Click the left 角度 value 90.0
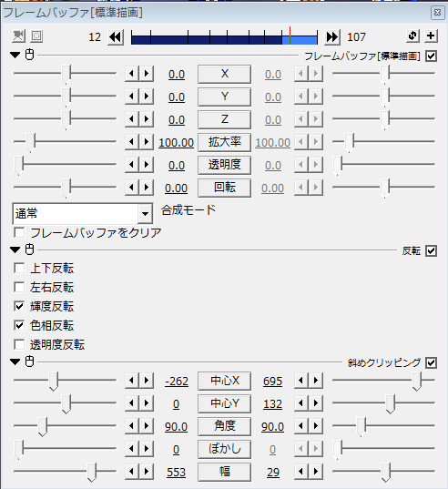448x489 pixels. 176,427
